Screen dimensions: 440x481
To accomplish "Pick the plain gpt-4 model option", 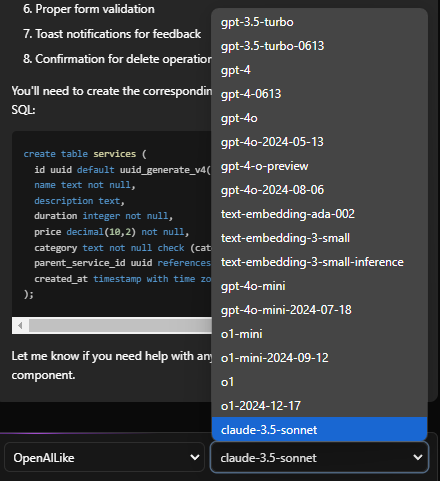I will point(319,70).
